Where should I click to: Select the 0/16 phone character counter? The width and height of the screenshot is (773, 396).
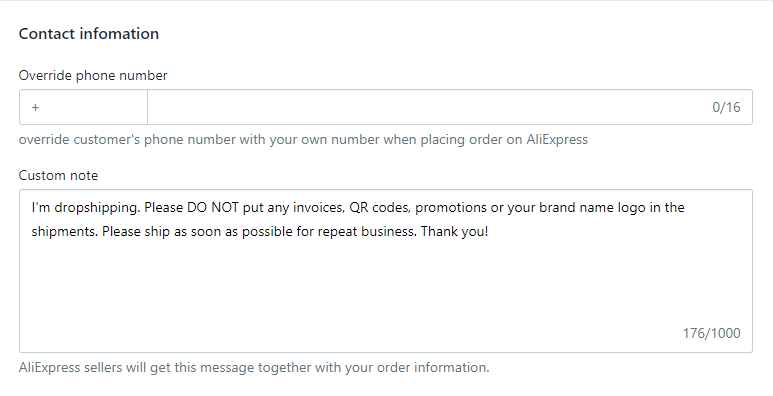(x=726, y=107)
